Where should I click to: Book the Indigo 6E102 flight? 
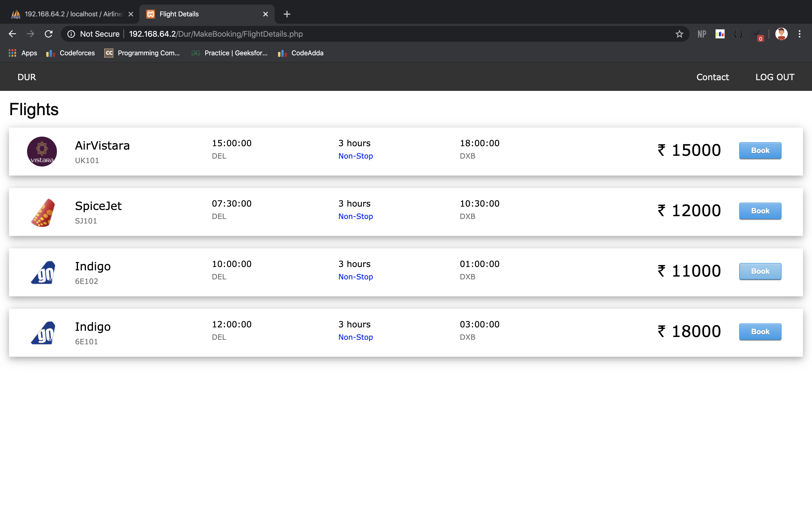pyautogui.click(x=760, y=271)
